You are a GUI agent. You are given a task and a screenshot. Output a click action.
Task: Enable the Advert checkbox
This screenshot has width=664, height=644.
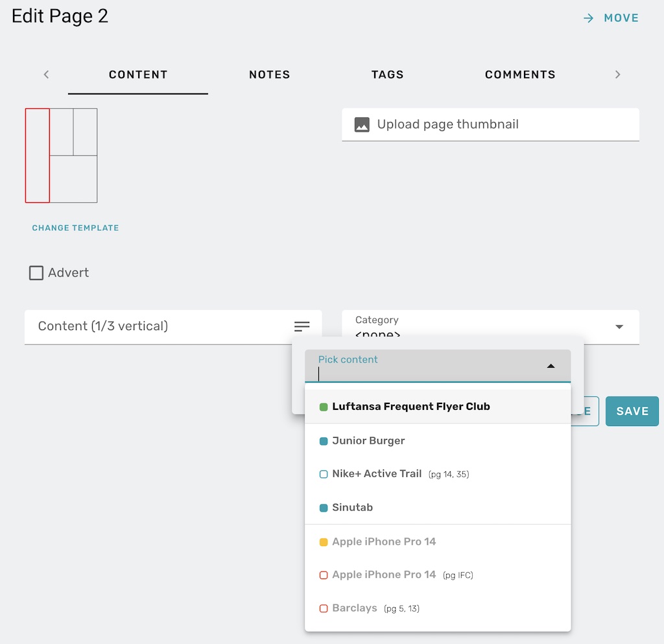tap(36, 272)
